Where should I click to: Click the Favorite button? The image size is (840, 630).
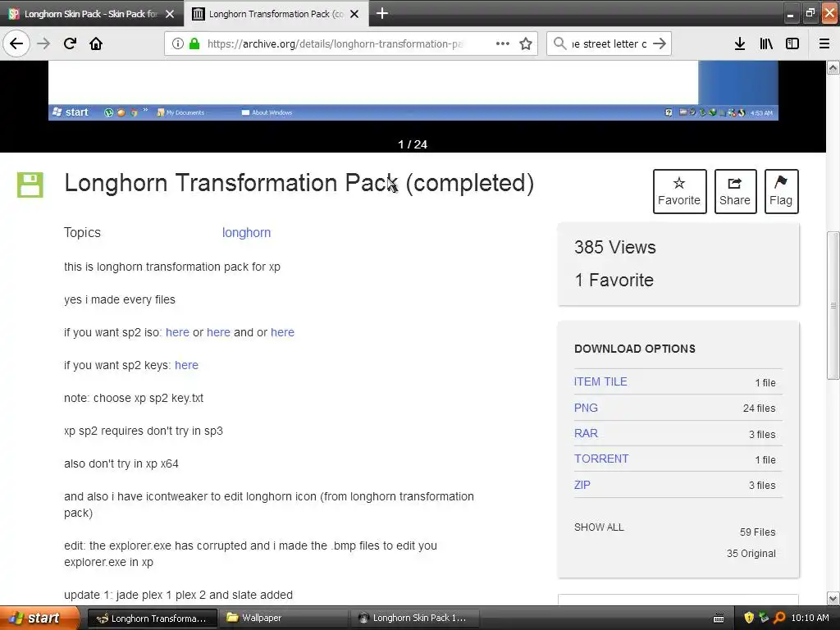679,191
